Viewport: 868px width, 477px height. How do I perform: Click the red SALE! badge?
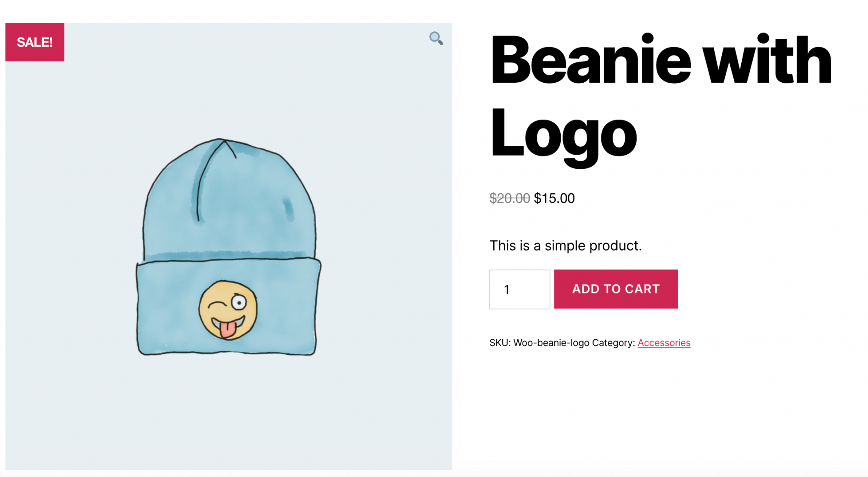(x=35, y=42)
